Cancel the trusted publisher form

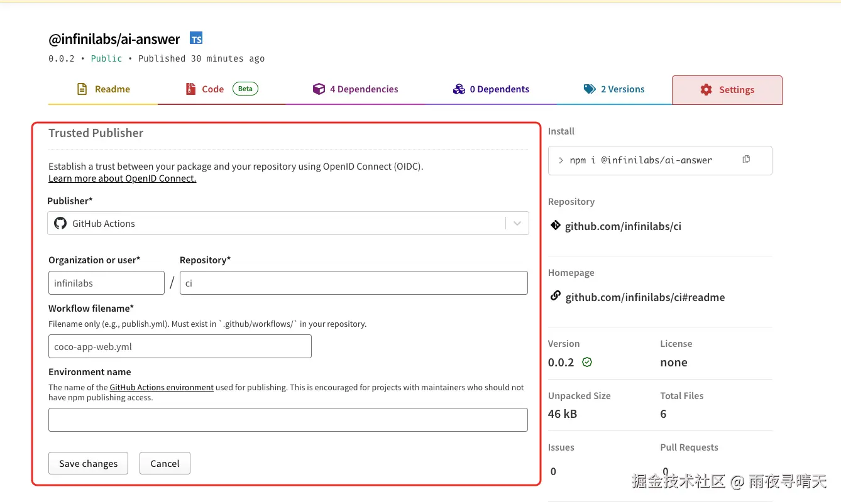click(x=165, y=463)
